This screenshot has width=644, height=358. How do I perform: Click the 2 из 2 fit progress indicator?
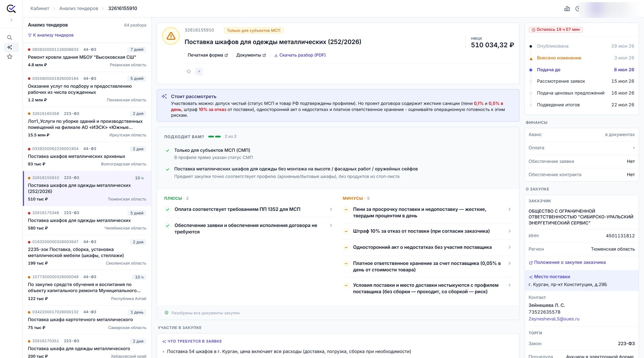pyautogui.click(x=223, y=136)
